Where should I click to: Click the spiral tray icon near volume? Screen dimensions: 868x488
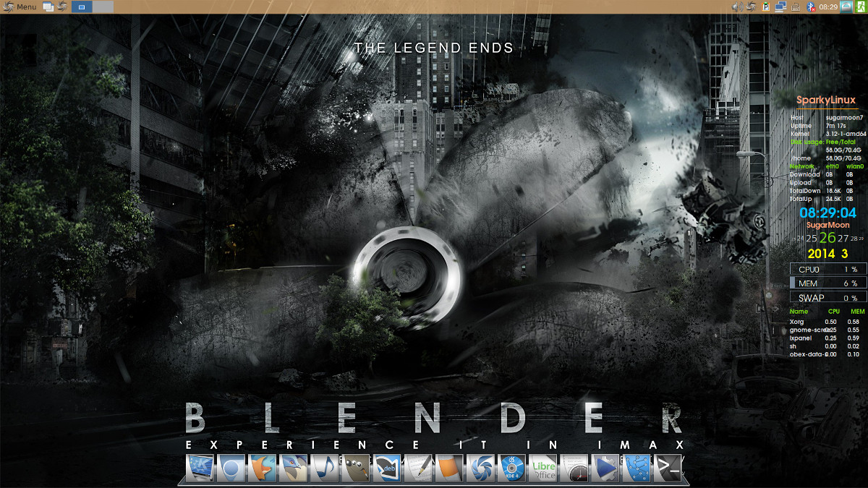(752, 7)
